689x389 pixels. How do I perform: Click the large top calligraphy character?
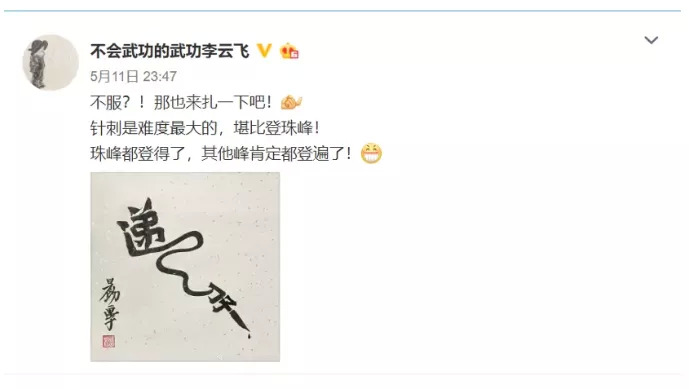[141, 229]
